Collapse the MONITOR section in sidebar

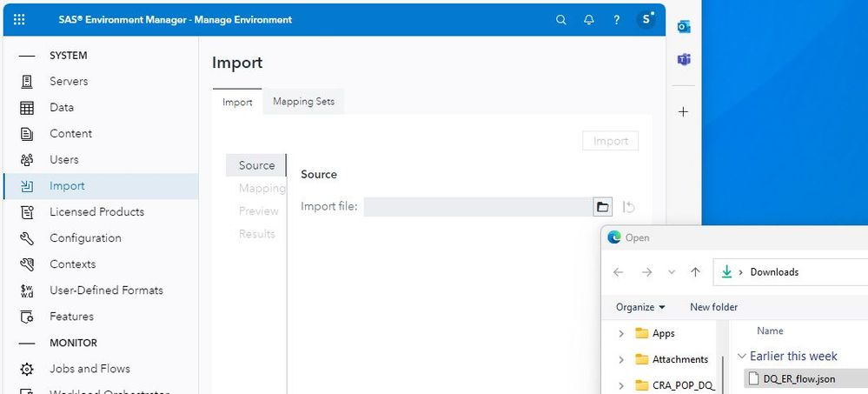[27, 343]
